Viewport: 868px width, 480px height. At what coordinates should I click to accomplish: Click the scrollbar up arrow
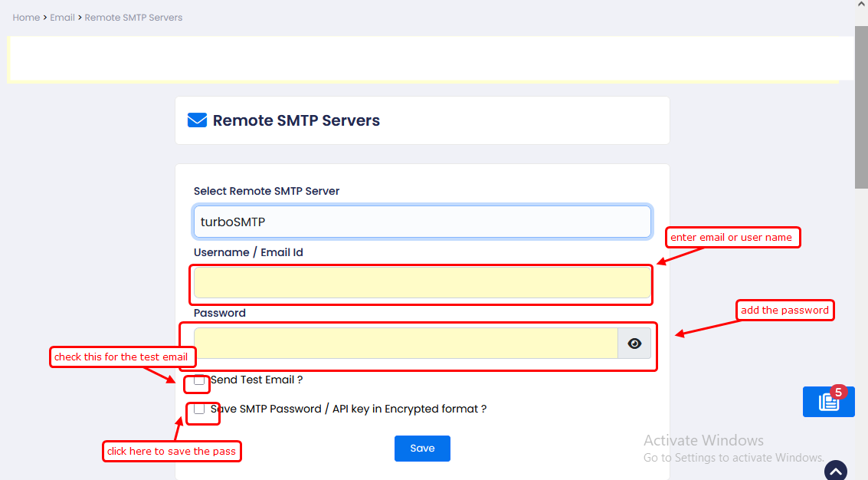point(861,5)
